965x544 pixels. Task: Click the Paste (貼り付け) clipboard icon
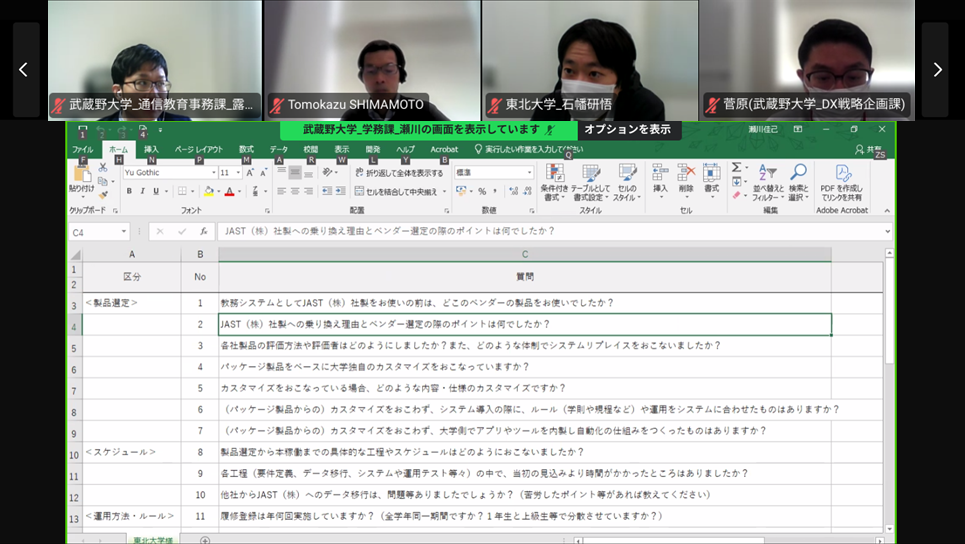click(x=81, y=174)
